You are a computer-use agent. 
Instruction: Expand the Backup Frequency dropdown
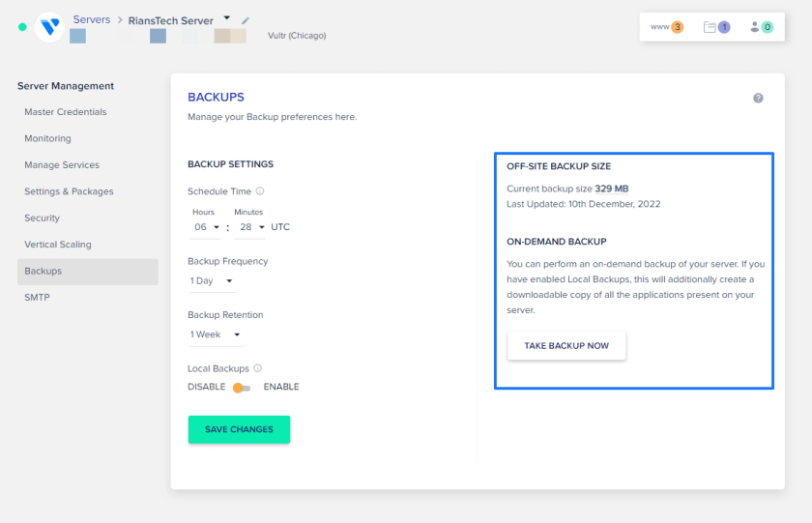tap(213, 281)
